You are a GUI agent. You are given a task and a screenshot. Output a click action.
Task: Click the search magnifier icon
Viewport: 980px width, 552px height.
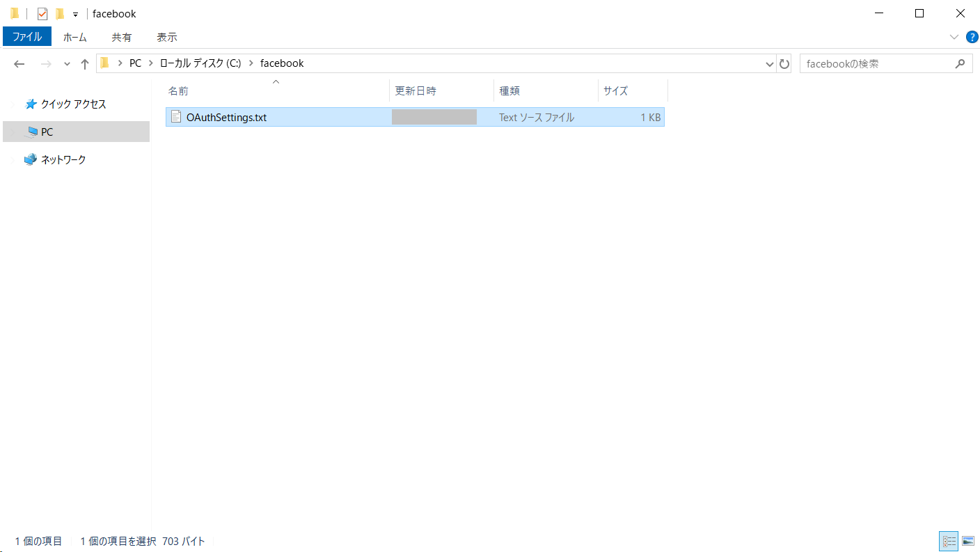(x=960, y=63)
